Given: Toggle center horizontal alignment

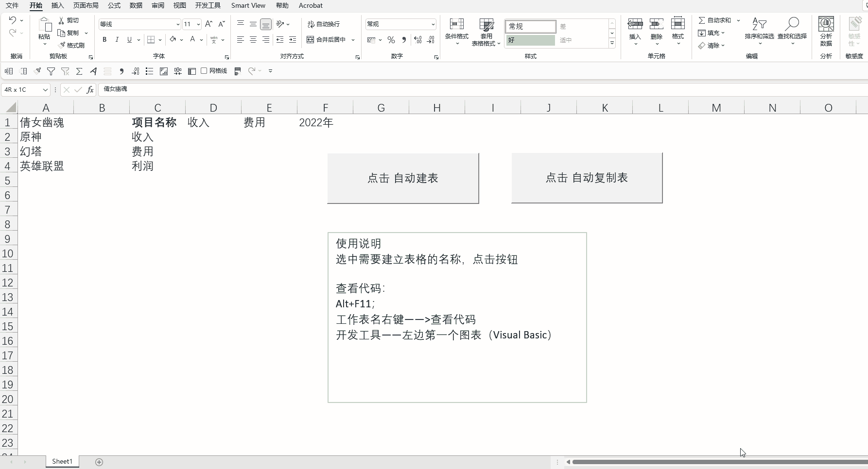Looking at the screenshot, I should (x=253, y=40).
